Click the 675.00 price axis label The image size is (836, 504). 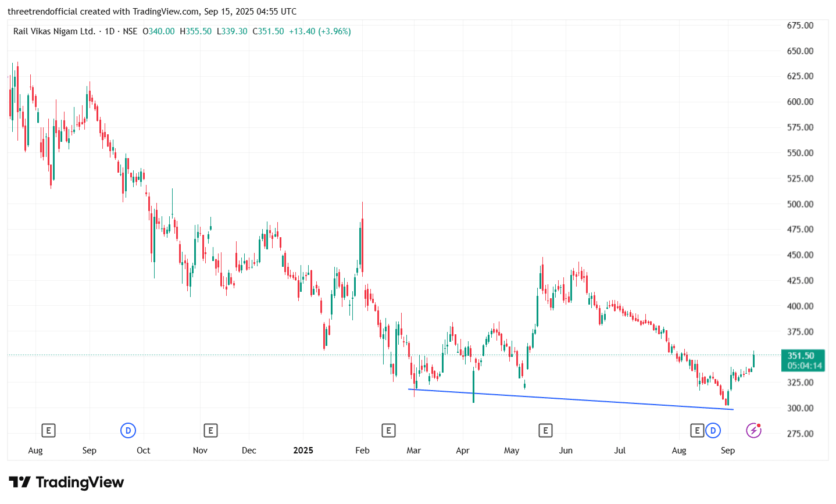coord(801,26)
